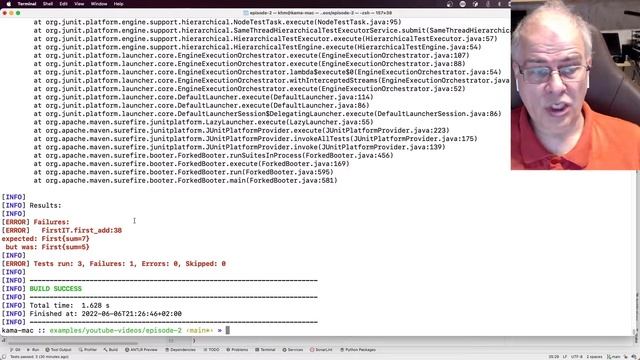Click the line:column position in status bar
Image resolution: width=640 pixels, height=360 pixels.
point(553,357)
